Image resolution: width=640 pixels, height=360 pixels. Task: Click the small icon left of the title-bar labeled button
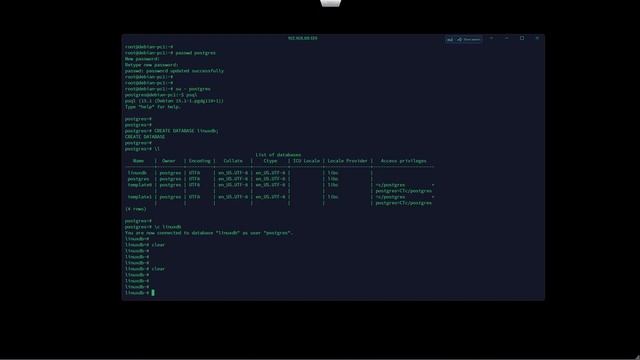450,40
